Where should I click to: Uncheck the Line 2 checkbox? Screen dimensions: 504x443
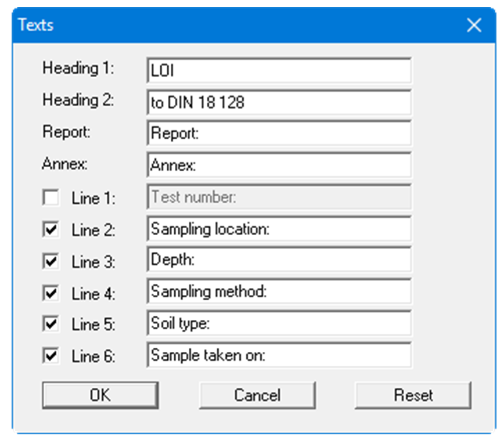(x=51, y=230)
